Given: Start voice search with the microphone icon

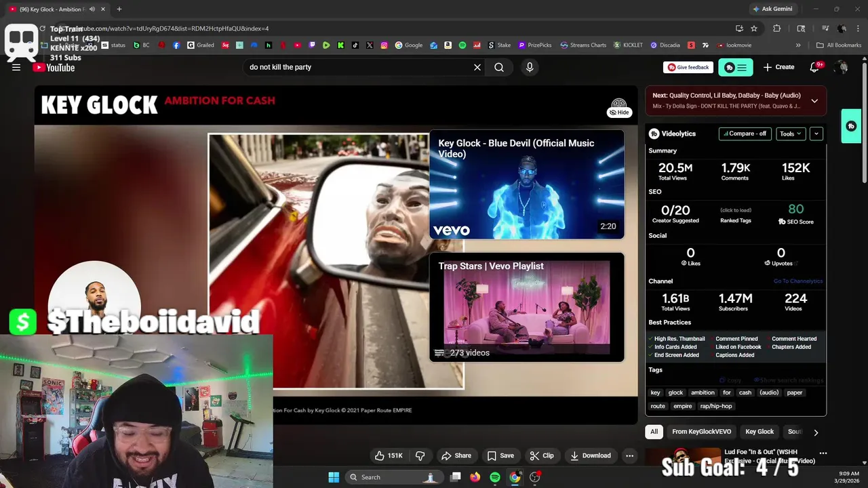Looking at the screenshot, I should click(x=530, y=67).
